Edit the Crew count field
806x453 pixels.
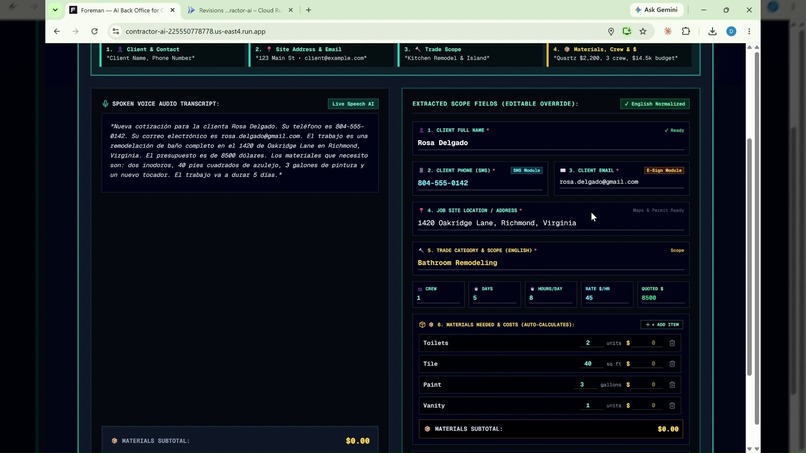(438, 298)
